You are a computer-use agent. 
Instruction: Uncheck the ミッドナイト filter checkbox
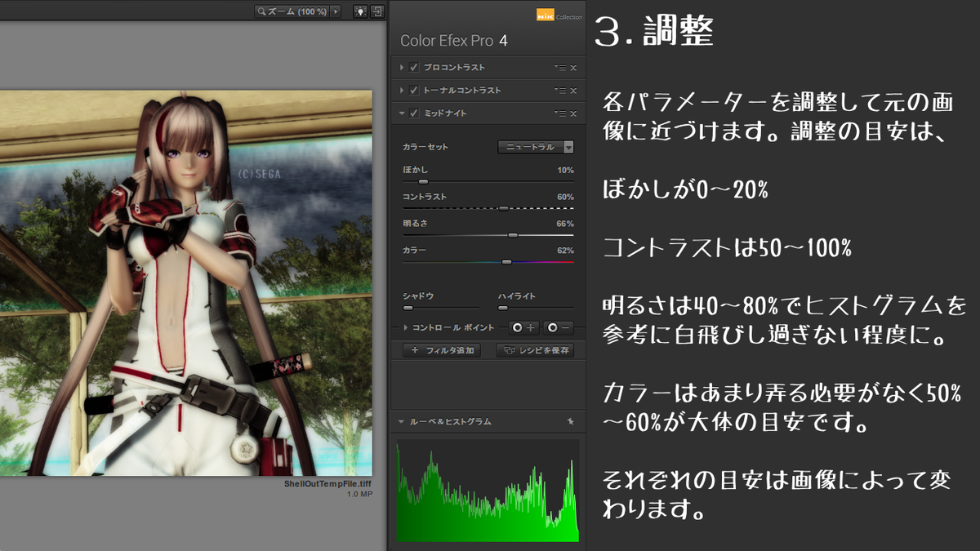(414, 113)
